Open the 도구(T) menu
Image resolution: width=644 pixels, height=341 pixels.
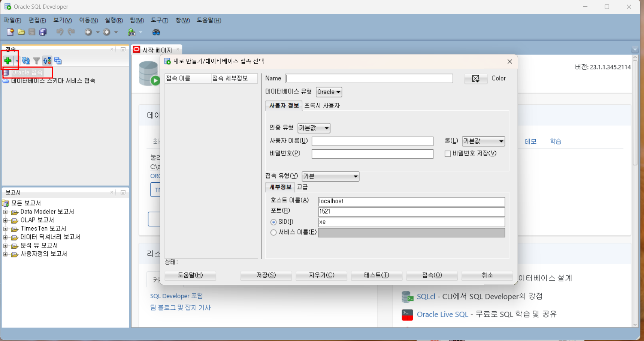160,20
